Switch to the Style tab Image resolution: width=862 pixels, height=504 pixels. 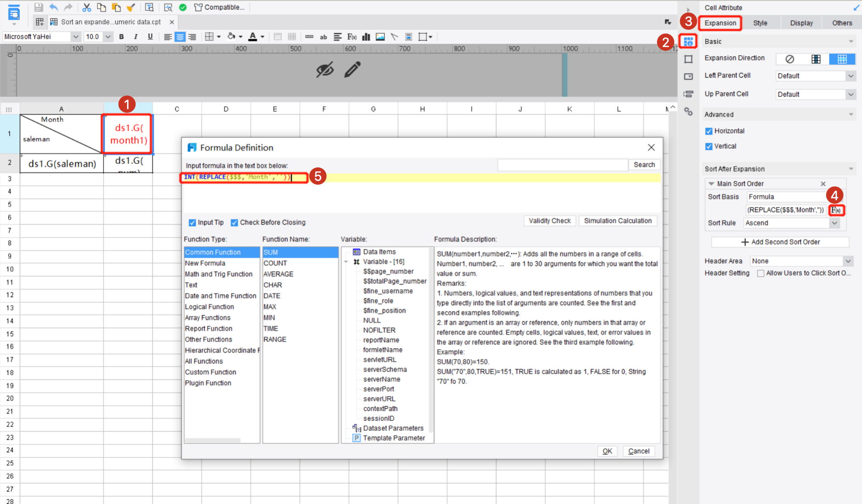click(760, 23)
